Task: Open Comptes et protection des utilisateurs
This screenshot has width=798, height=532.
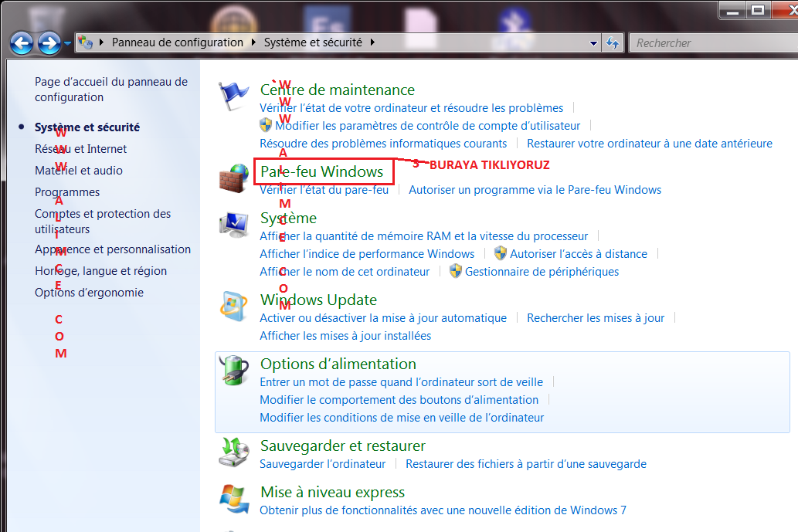Action: (103, 222)
